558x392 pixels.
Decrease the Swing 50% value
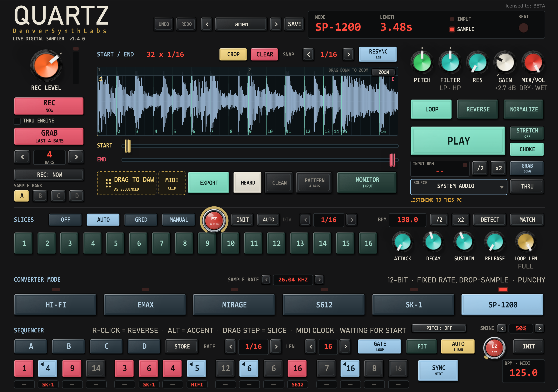(502, 328)
